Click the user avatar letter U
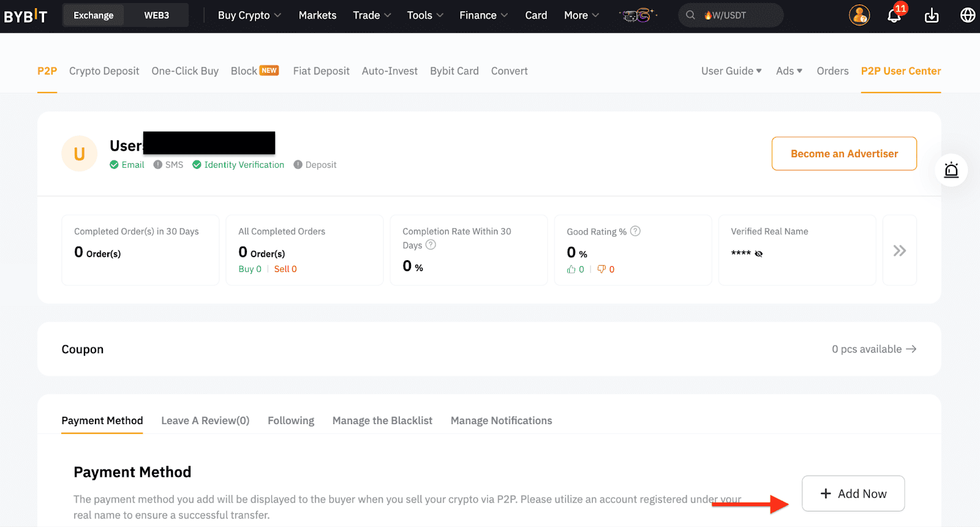The image size is (980, 527). [80, 154]
